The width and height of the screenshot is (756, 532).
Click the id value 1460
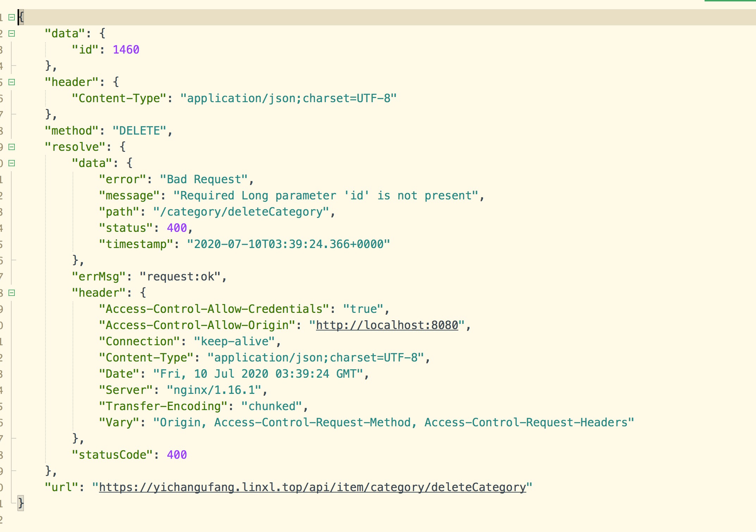coord(126,50)
